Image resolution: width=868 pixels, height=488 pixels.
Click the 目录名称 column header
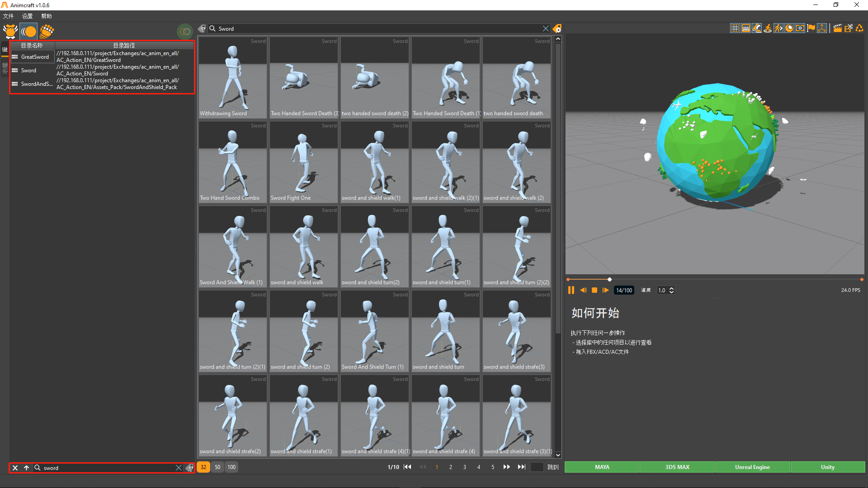coord(33,45)
